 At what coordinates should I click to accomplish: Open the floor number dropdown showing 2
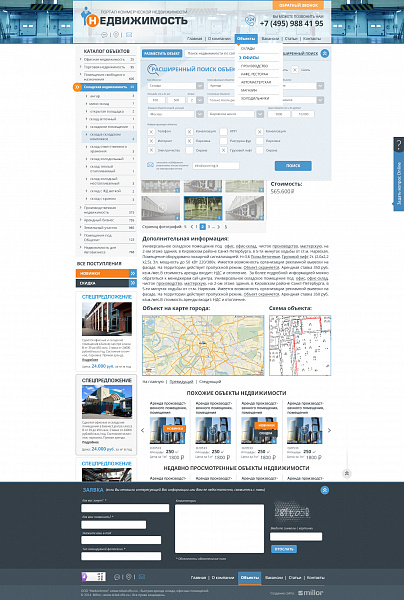click(x=200, y=100)
